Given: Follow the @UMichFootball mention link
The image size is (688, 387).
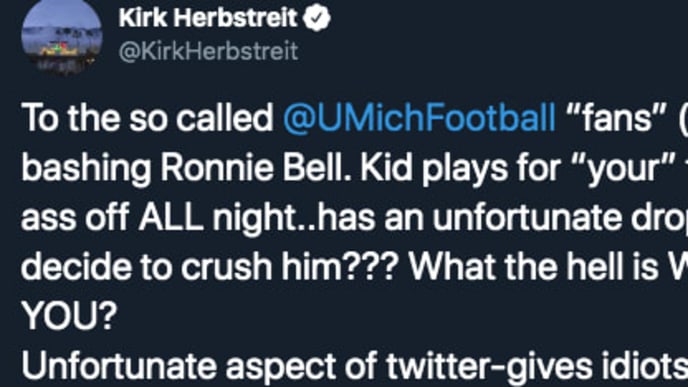Looking at the screenshot, I should click(419, 118).
